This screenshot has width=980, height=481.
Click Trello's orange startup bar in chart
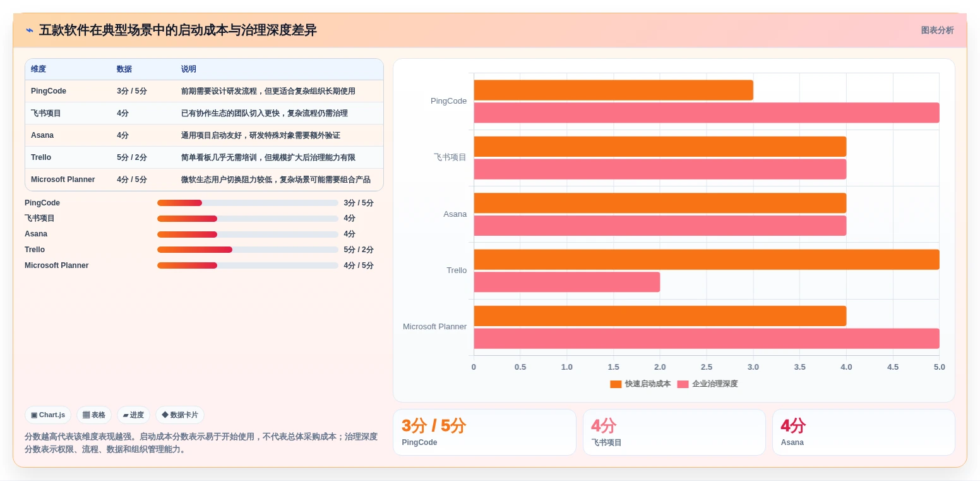[x=707, y=260]
